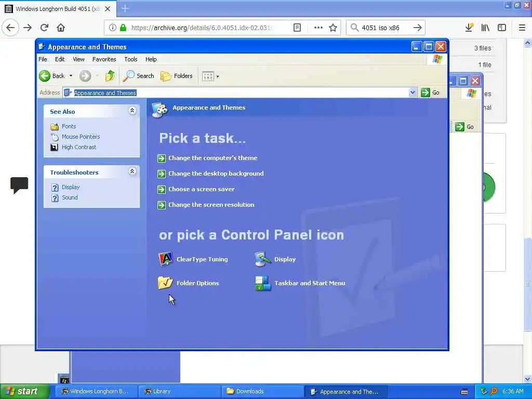Screen dimensions: 532x399
Task: Submit the search with the arrow button
Action: point(418,28)
